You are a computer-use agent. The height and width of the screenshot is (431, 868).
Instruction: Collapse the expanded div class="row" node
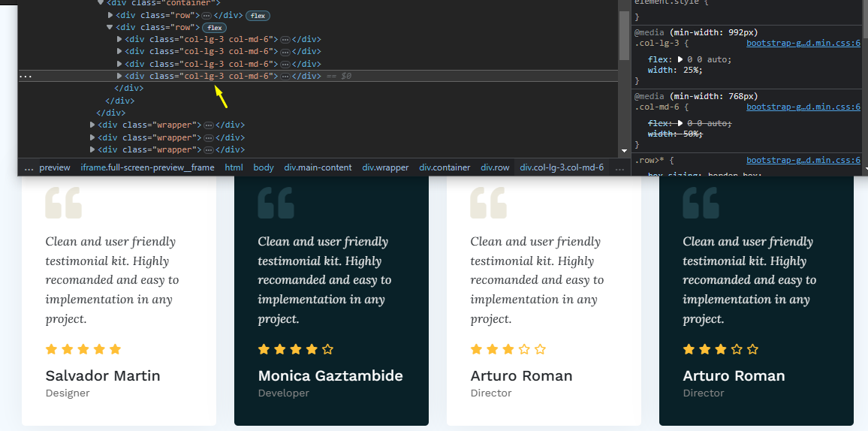(110, 27)
